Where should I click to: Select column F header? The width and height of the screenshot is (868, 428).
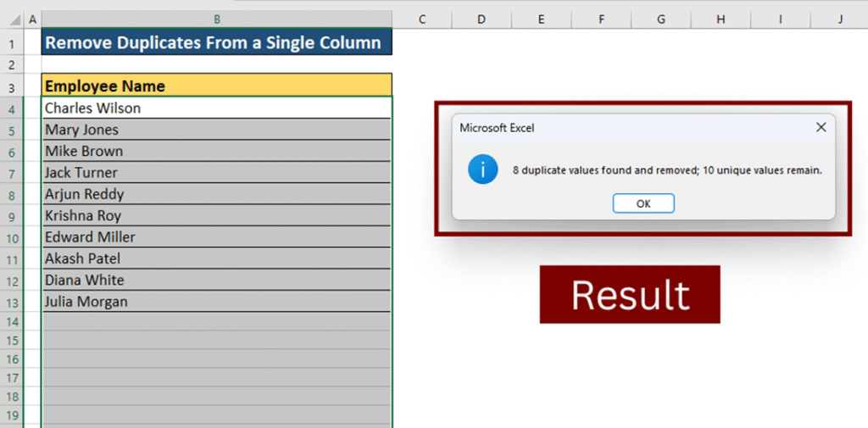(601, 19)
